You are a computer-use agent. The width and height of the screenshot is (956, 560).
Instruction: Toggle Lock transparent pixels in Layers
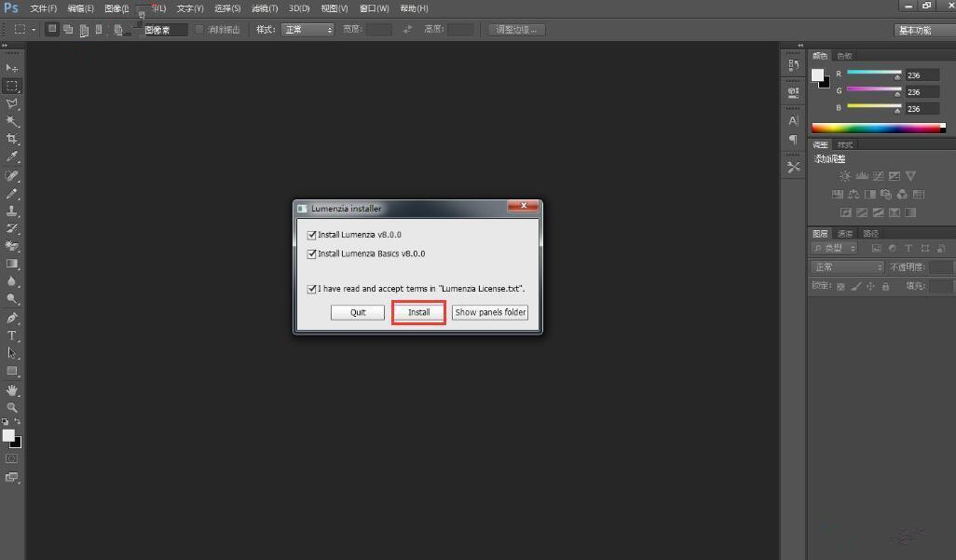click(840, 286)
